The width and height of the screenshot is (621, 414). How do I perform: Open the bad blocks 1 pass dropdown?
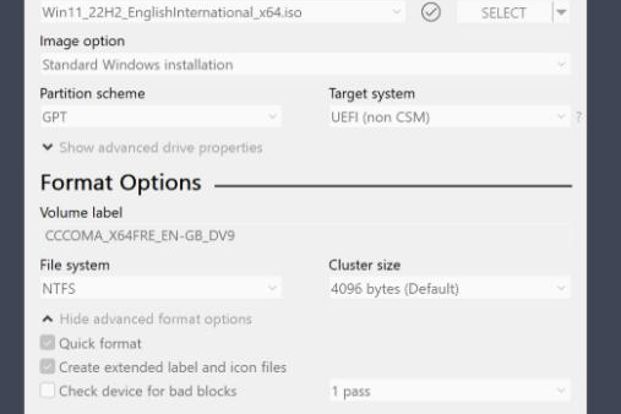coord(449,391)
